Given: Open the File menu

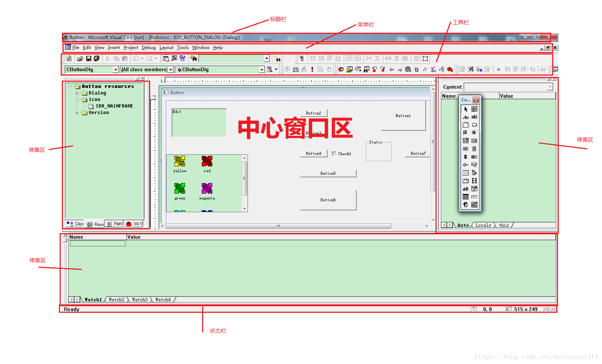Looking at the screenshot, I should tap(76, 48).
